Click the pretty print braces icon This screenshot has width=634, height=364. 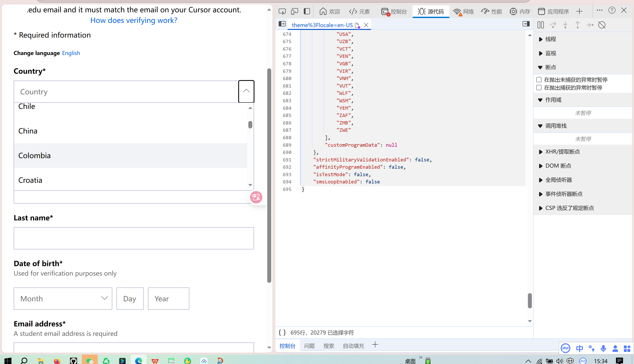pyautogui.click(x=282, y=332)
